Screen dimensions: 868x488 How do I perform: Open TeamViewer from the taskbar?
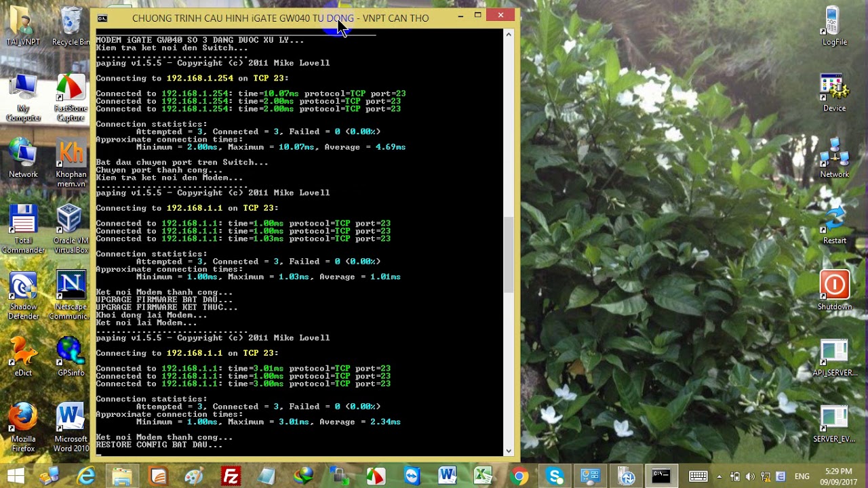[411, 476]
